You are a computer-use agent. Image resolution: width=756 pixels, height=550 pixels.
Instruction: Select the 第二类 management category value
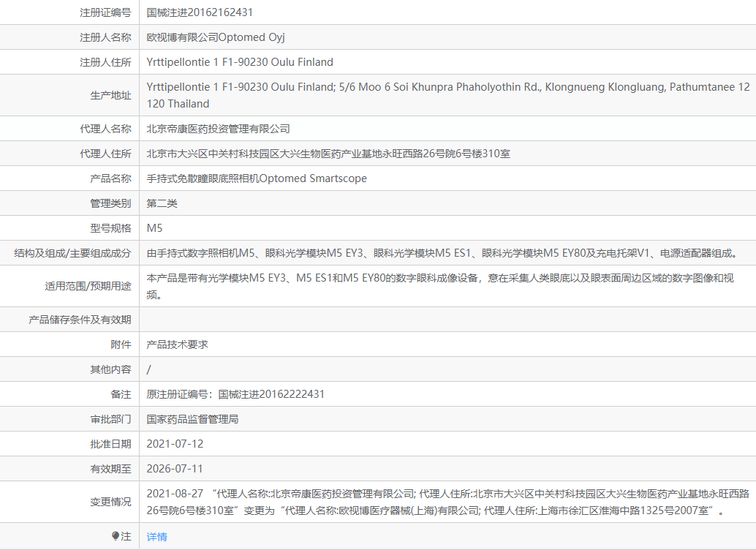click(162, 203)
